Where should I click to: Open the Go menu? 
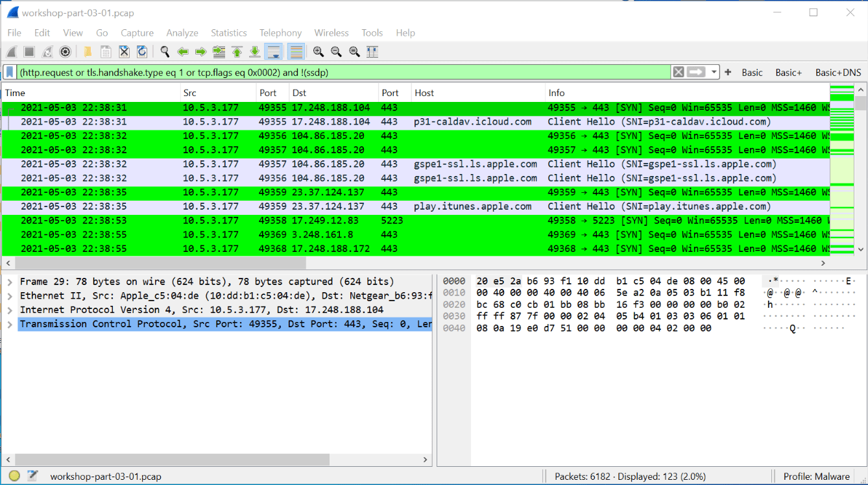point(102,32)
